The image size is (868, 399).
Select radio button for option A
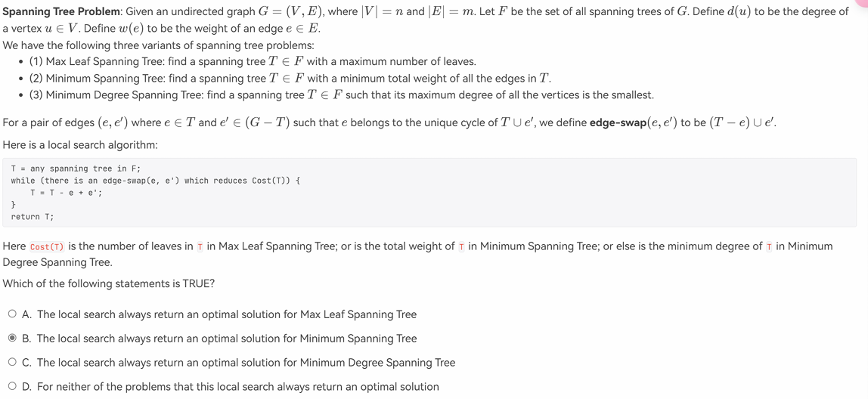point(12,314)
